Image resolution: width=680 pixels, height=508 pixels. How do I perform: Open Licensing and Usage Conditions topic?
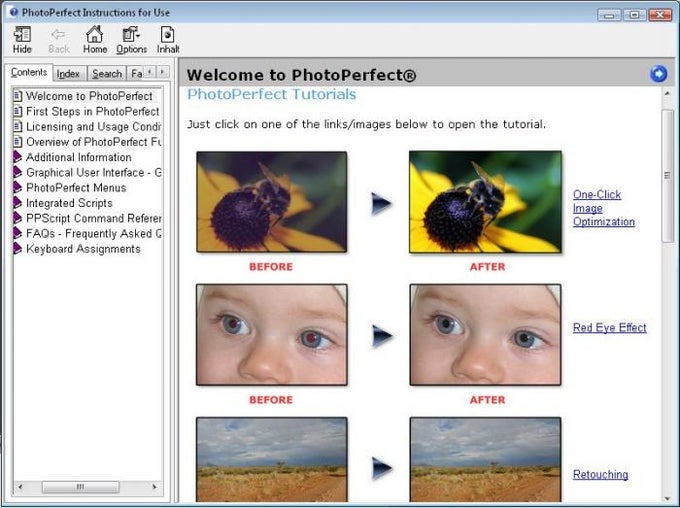pyautogui.click(x=93, y=127)
